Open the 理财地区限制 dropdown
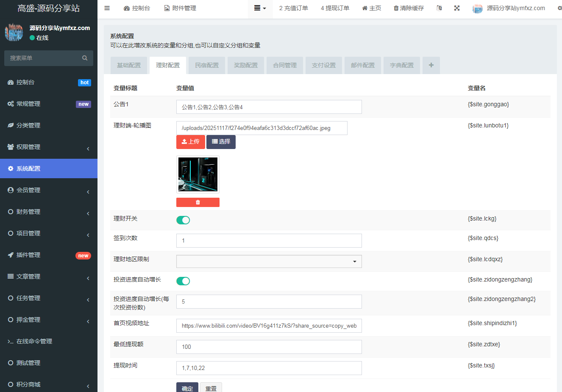The height and width of the screenshot is (392, 562). [269, 262]
